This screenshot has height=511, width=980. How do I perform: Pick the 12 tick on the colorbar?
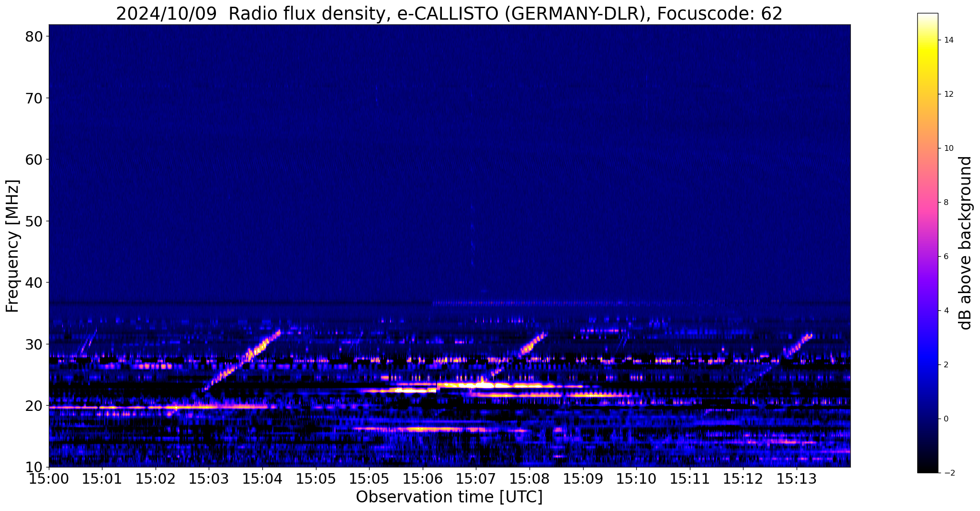(948, 94)
